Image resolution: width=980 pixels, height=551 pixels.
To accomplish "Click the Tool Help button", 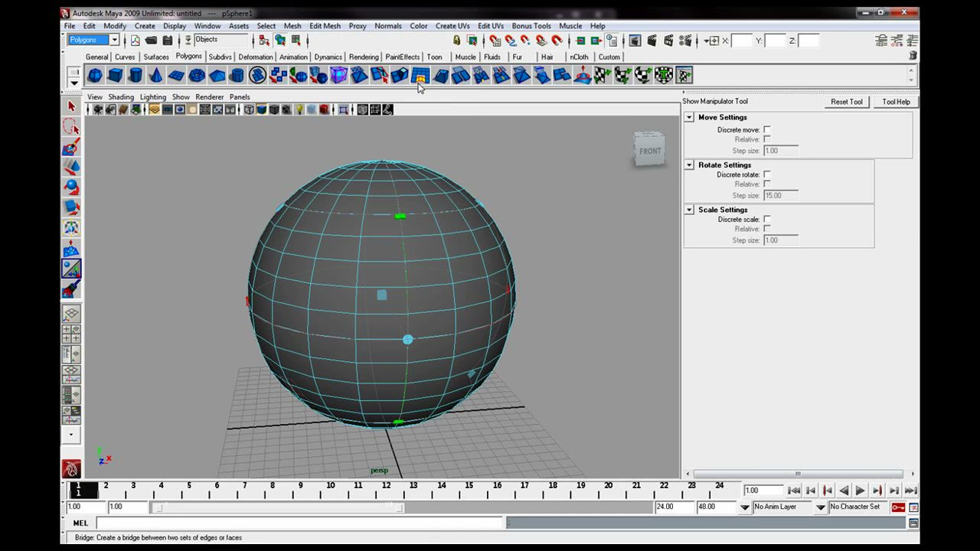I will pos(897,102).
